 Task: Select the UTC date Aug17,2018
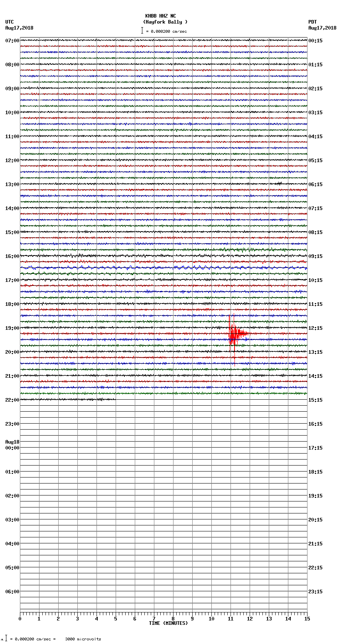coord(19,28)
